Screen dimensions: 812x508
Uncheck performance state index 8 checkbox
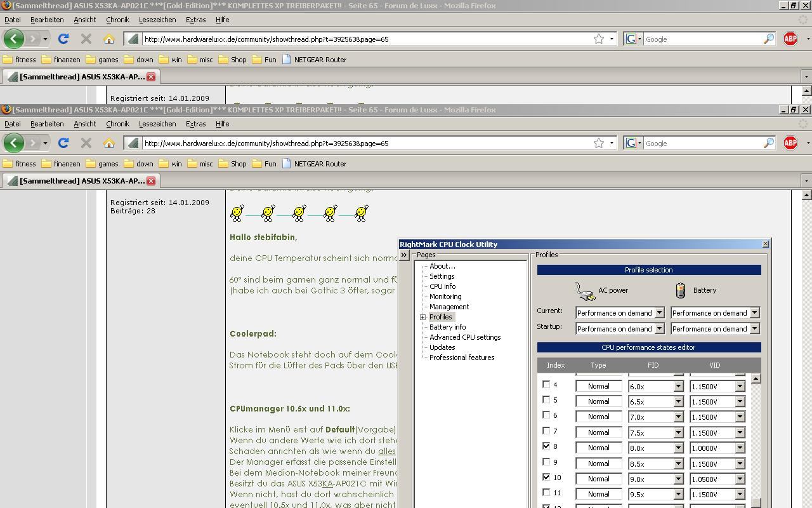click(546, 446)
